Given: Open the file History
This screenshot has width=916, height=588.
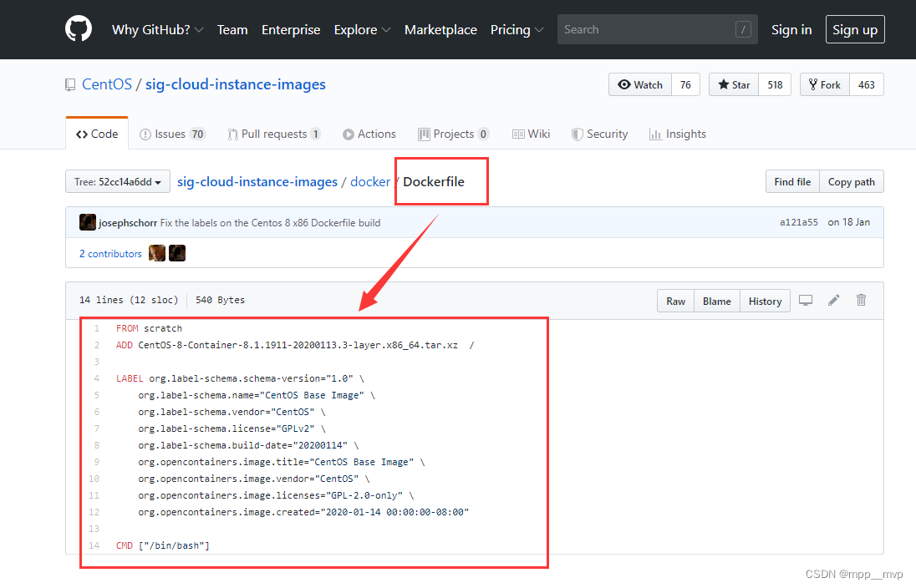Looking at the screenshot, I should (x=765, y=301).
